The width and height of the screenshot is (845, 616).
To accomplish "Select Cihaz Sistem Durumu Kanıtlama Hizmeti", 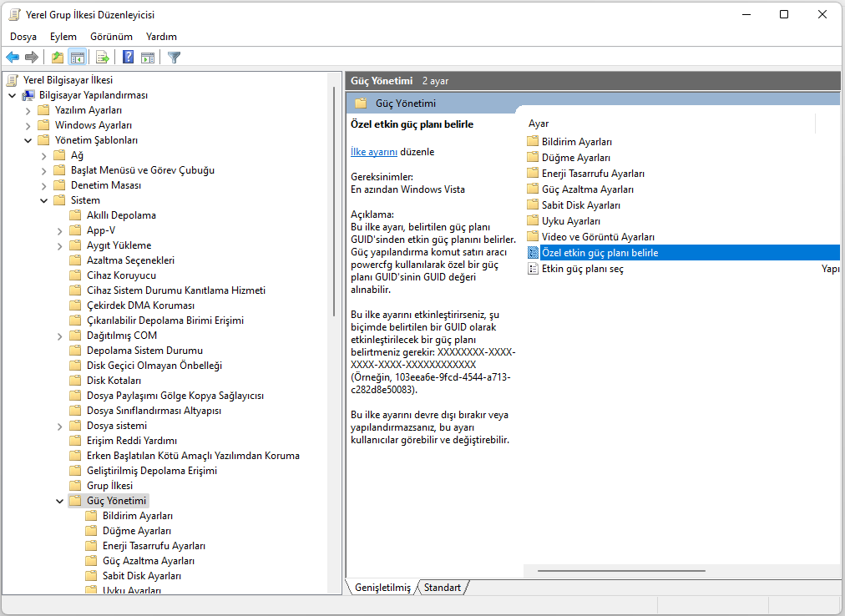I will pyautogui.click(x=176, y=290).
